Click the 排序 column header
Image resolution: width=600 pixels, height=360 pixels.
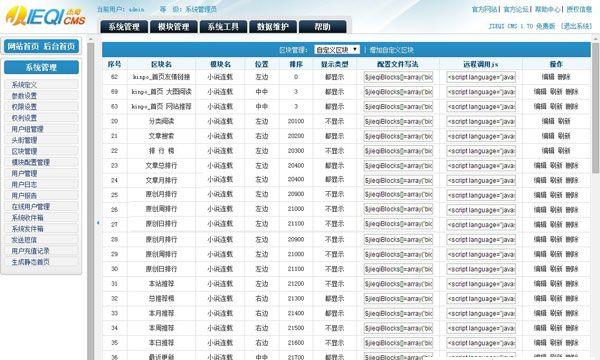pos(296,64)
